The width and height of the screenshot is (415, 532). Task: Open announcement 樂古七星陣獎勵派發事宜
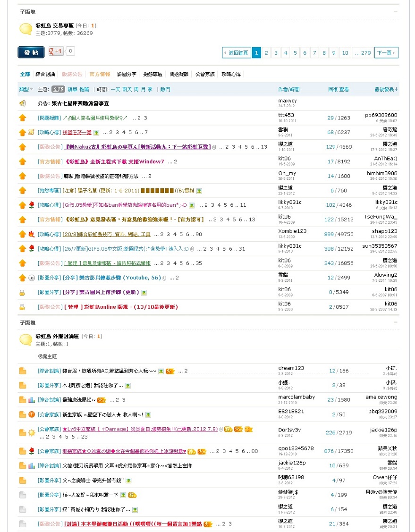click(x=80, y=103)
